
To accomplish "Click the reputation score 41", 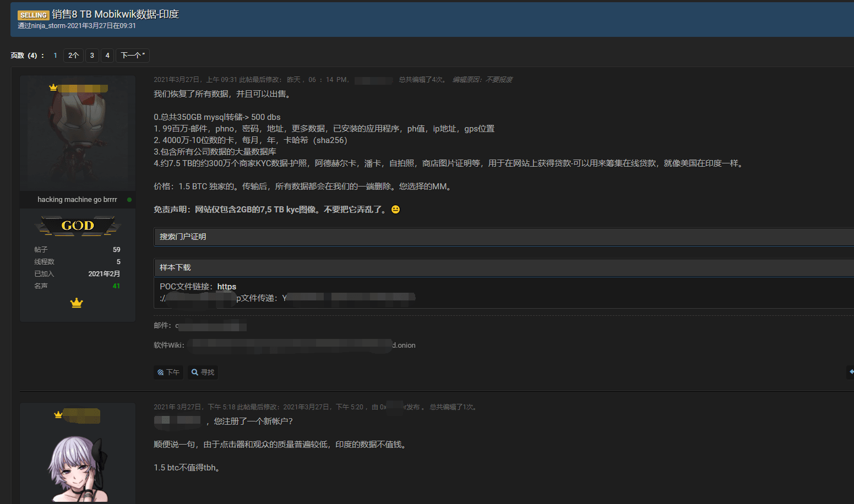I will pyautogui.click(x=116, y=286).
